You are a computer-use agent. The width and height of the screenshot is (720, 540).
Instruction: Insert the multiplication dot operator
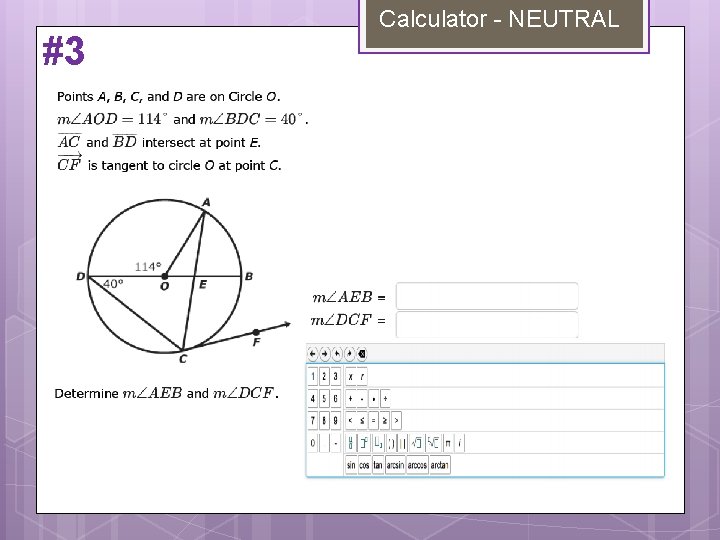374,399
